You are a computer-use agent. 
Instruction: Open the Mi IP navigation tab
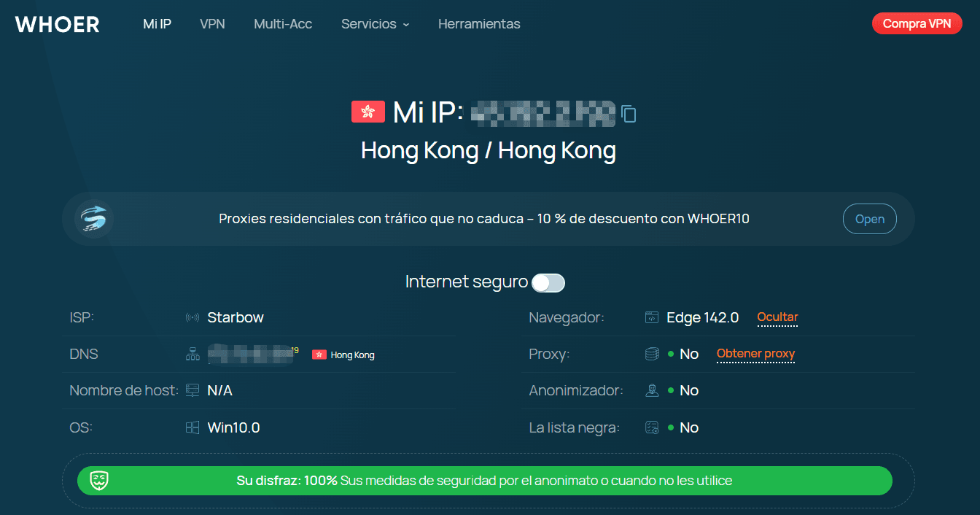[157, 24]
